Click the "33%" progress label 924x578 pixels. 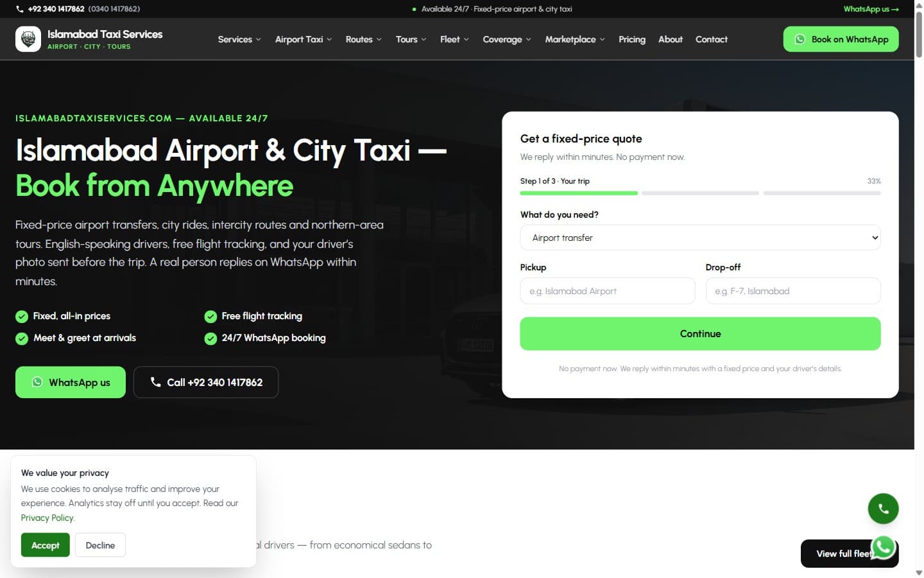(x=874, y=181)
